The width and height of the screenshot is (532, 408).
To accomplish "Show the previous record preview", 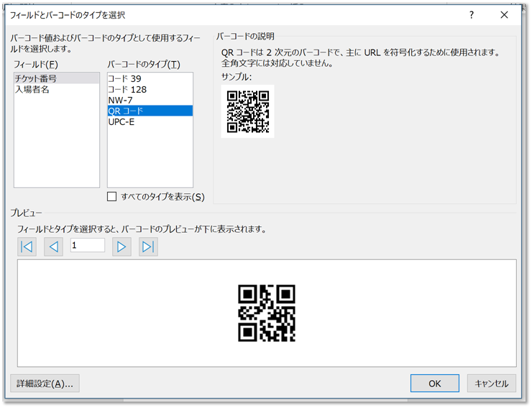I will click(54, 246).
